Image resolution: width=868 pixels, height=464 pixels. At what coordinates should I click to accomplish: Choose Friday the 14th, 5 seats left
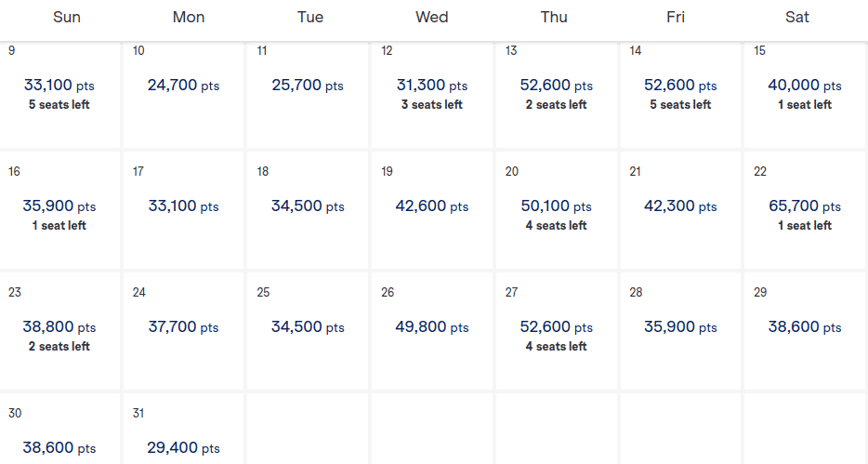coord(680,95)
